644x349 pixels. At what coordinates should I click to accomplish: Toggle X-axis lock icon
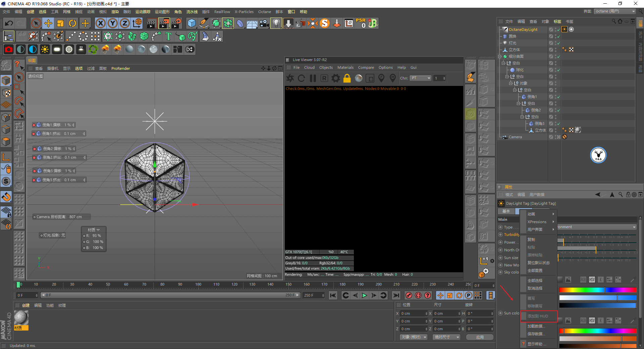click(x=100, y=23)
